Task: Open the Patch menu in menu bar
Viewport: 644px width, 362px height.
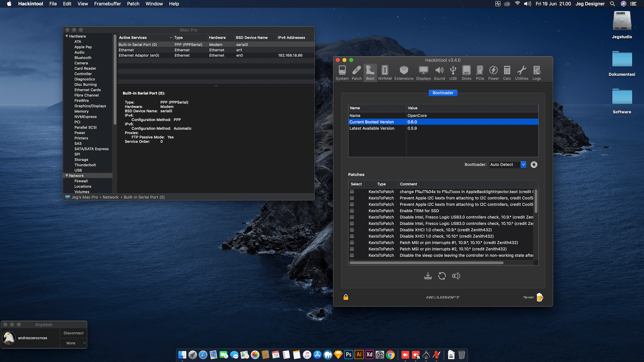Action: (133, 4)
